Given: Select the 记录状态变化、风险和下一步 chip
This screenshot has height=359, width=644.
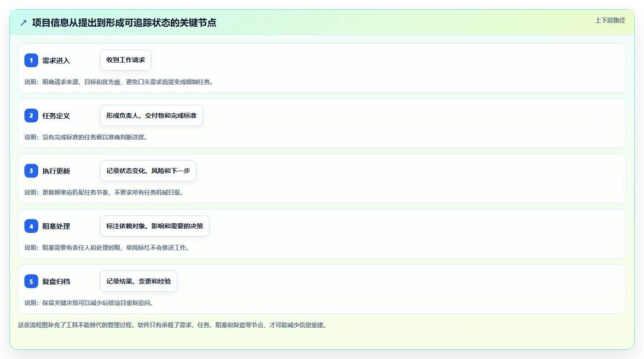Looking at the screenshot, I should pyautogui.click(x=148, y=171).
